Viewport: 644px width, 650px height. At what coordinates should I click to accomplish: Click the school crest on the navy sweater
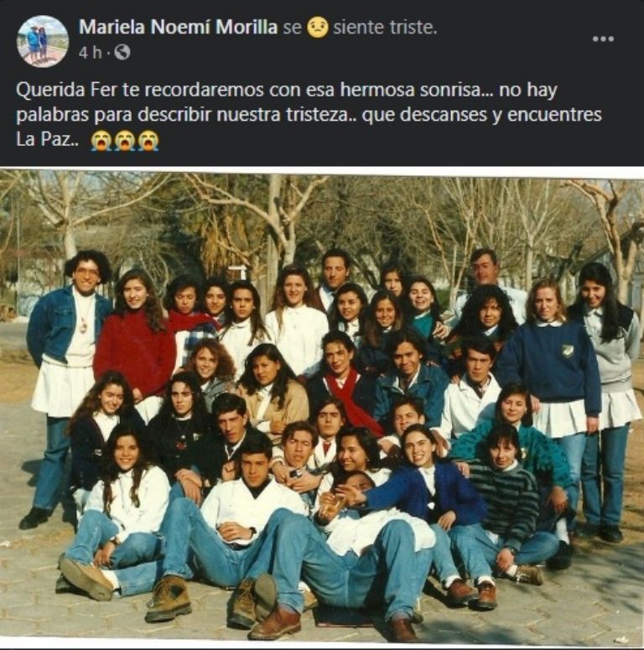568,351
